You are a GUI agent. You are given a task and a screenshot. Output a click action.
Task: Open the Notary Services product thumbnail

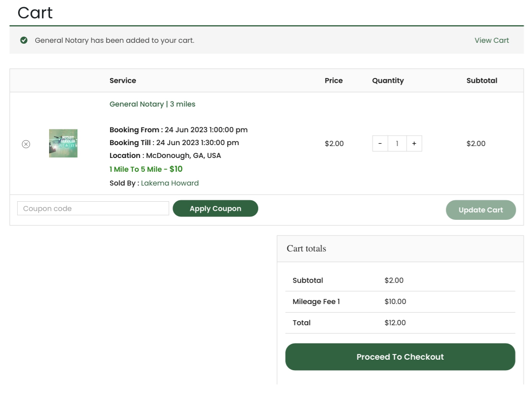63,143
